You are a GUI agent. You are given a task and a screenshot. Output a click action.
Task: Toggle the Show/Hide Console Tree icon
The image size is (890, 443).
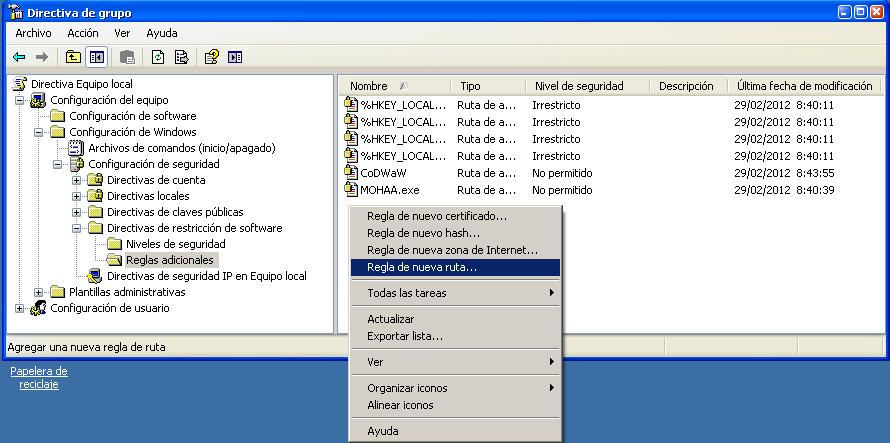click(x=96, y=57)
